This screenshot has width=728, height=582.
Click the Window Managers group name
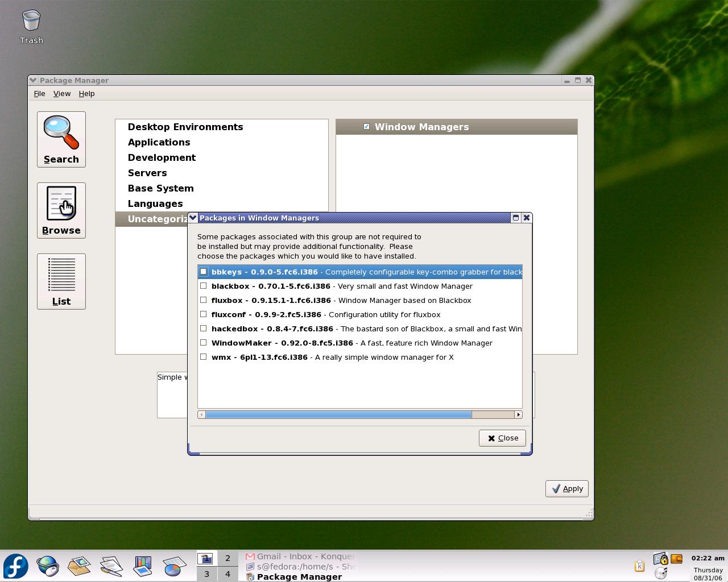tap(422, 127)
